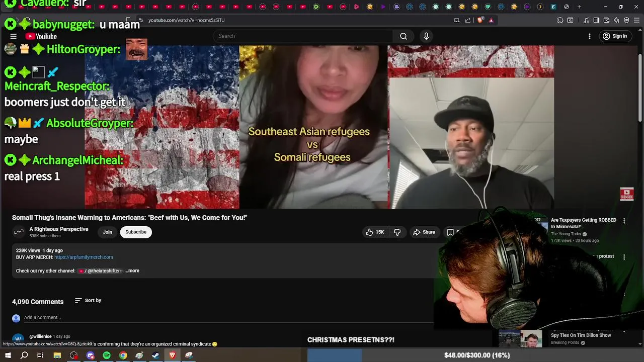Screen dimensions: 644x362
Task: Open Brave browser from the taskbar
Action: tap(172, 355)
